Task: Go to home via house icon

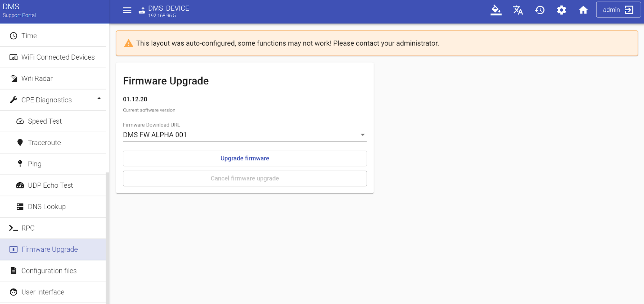Action: tap(583, 10)
